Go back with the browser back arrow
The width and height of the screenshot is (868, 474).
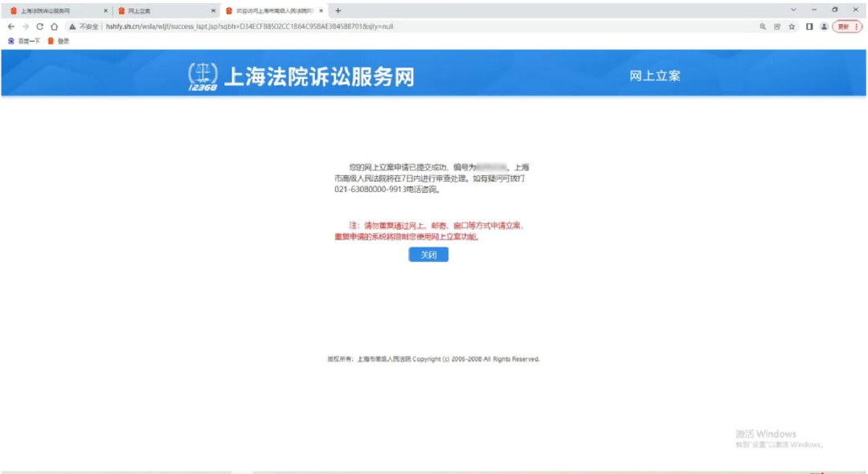pyautogui.click(x=11, y=27)
